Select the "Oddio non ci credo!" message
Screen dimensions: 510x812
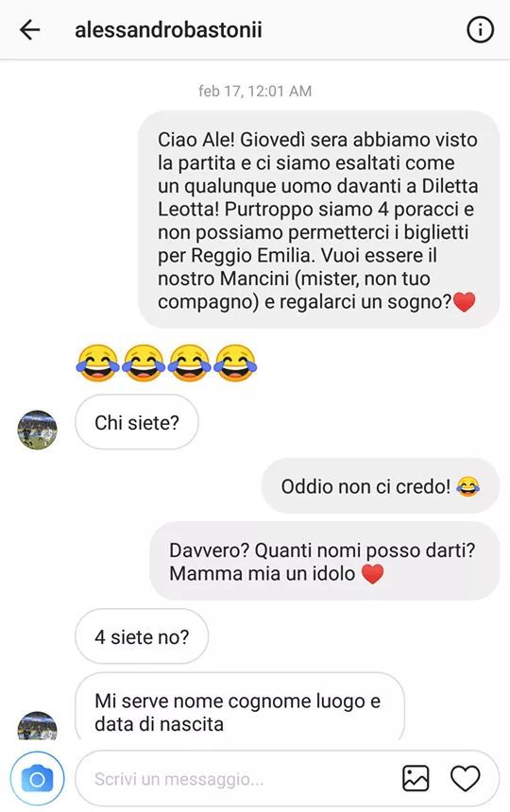point(381,486)
